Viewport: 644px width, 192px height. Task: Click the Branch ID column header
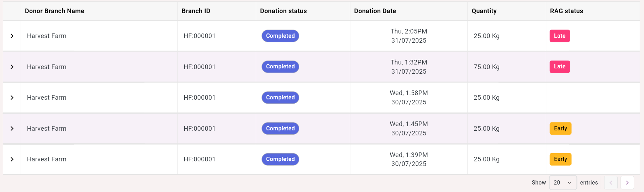[196, 11]
